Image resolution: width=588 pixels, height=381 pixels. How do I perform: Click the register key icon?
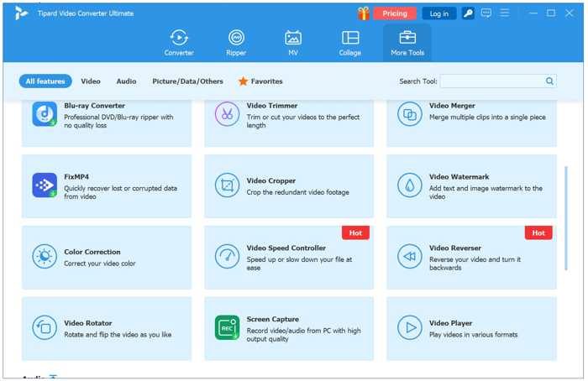tap(469, 13)
